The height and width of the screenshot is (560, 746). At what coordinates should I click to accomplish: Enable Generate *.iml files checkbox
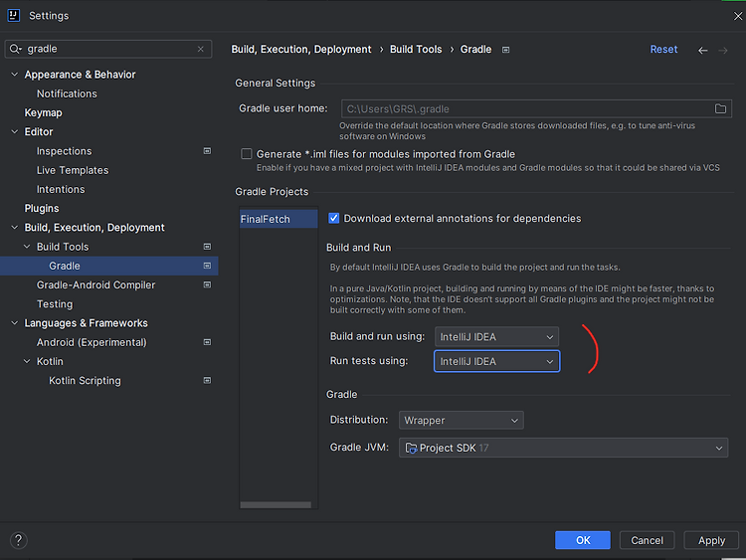[x=247, y=154]
